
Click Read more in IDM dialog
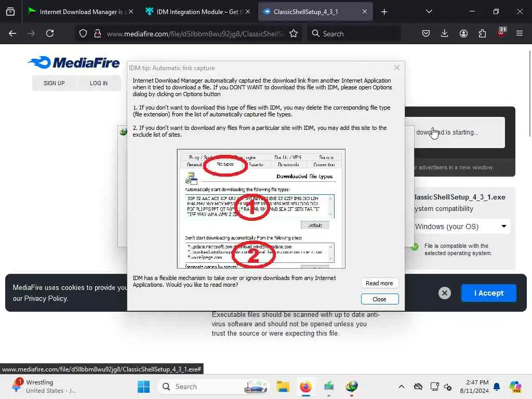(x=379, y=283)
